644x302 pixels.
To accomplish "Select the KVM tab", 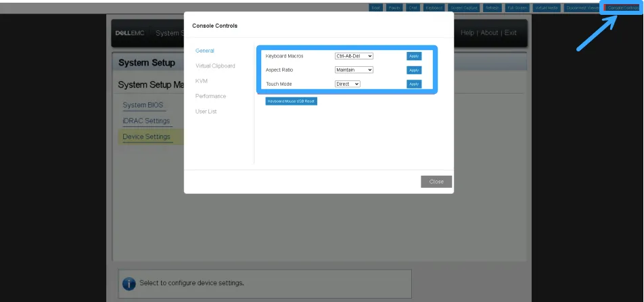I will pos(202,80).
